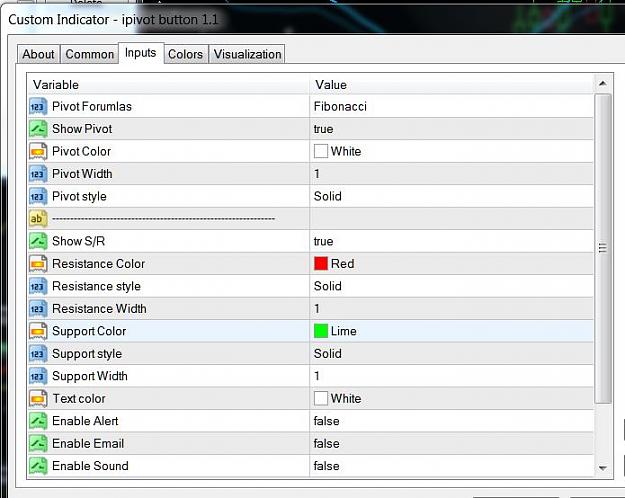Click the scrollbar down arrow
The height and width of the screenshot is (498, 625).
pos(603,468)
